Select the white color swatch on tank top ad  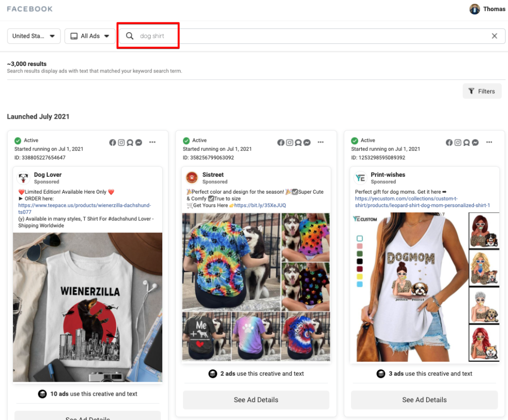[360, 238]
